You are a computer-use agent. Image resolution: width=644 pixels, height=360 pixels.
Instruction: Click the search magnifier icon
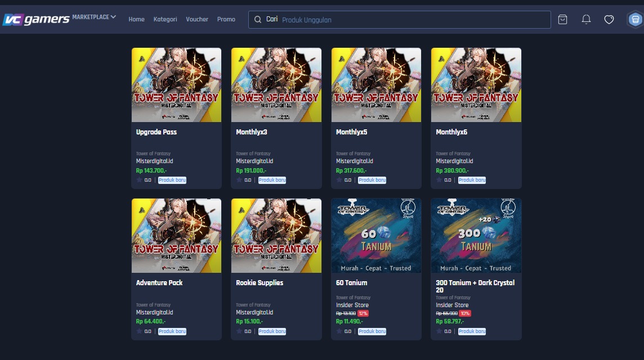[258, 20]
